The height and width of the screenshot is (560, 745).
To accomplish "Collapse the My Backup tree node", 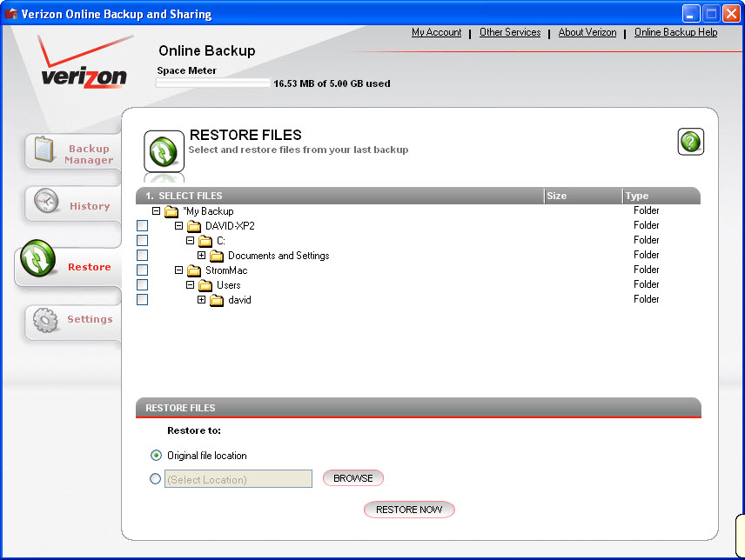I will coord(156,210).
